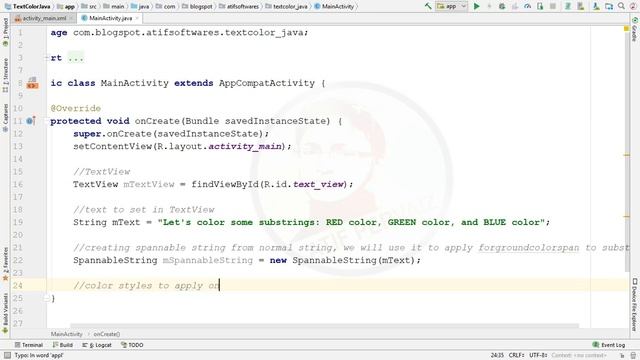Click the Profile app gauge icon
The width and height of the screenshot is (640, 360).
(x=527, y=6)
